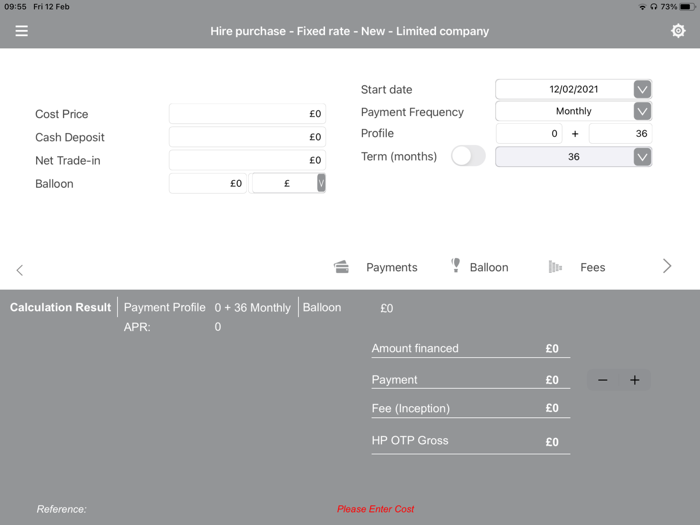700x525 pixels.
Task: Decrease payment with minus button
Action: point(603,380)
